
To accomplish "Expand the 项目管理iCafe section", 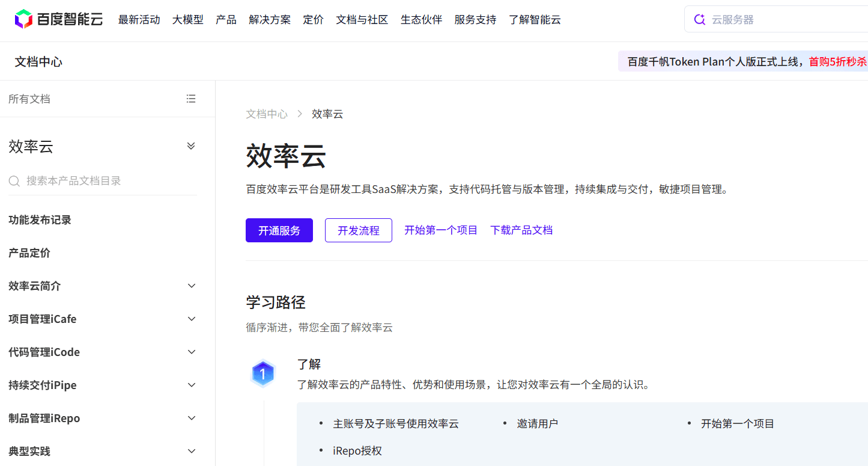I will (192, 319).
